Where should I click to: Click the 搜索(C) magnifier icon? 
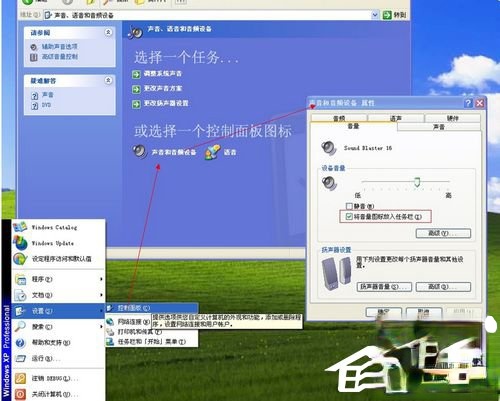(20, 327)
